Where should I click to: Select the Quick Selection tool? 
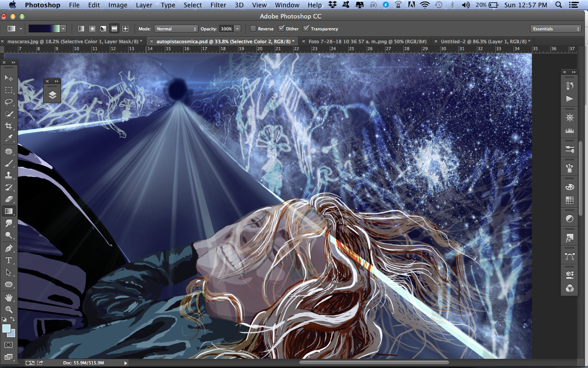pyautogui.click(x=9, y=114)
